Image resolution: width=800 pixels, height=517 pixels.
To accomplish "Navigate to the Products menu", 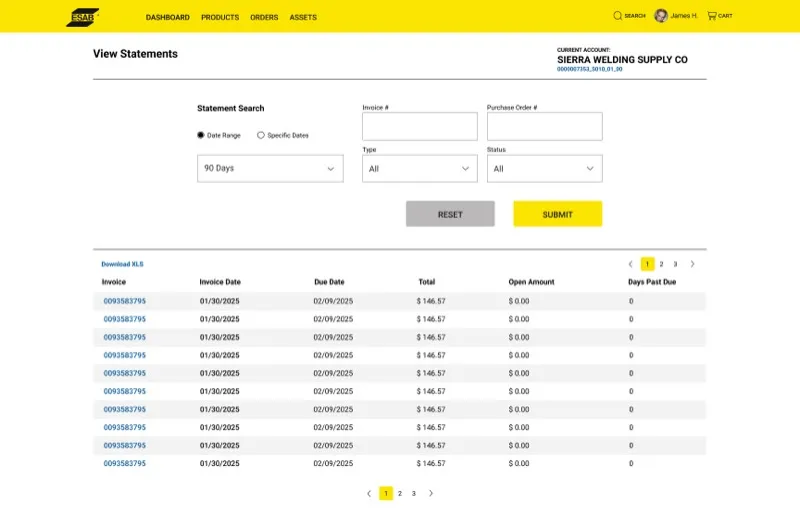I will 220,17.
